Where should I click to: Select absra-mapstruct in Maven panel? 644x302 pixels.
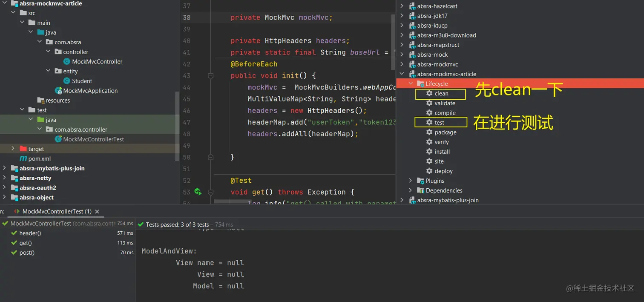click(x=438, y=45)
